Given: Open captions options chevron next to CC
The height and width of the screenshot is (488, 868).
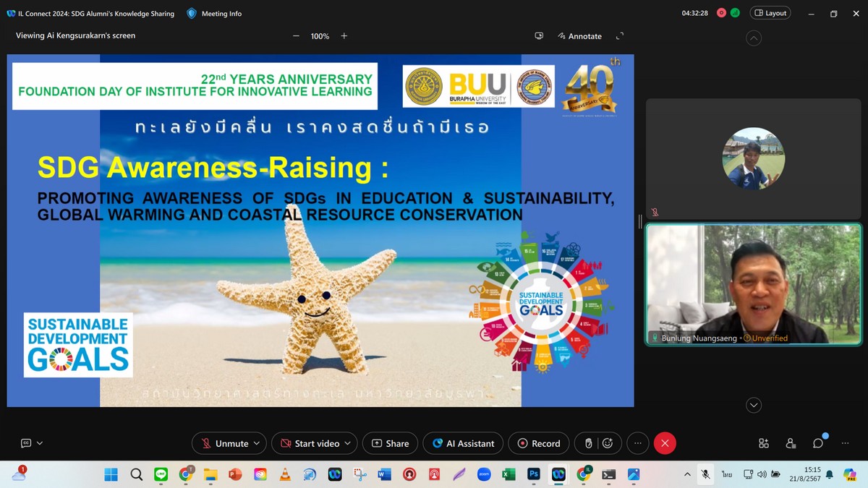Looking at the screenshot, I should click(40, 443).
